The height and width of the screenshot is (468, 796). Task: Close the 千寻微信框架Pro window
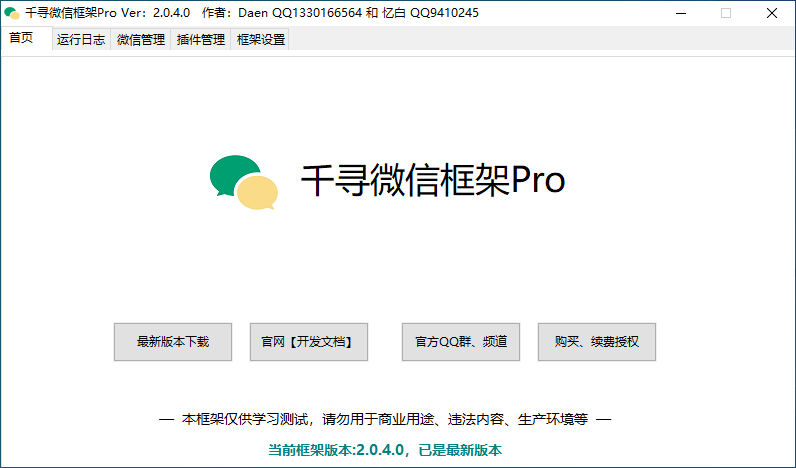tap(772, 13)
